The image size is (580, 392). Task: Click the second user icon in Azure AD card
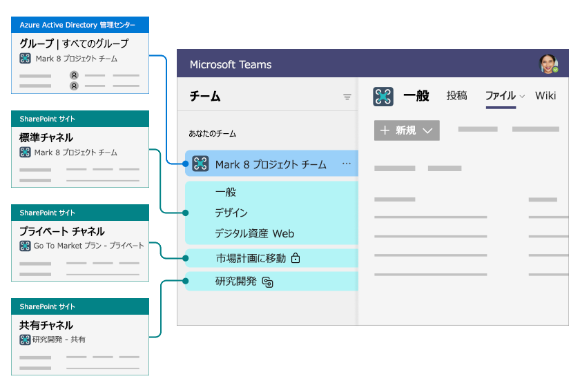(74, 86)
